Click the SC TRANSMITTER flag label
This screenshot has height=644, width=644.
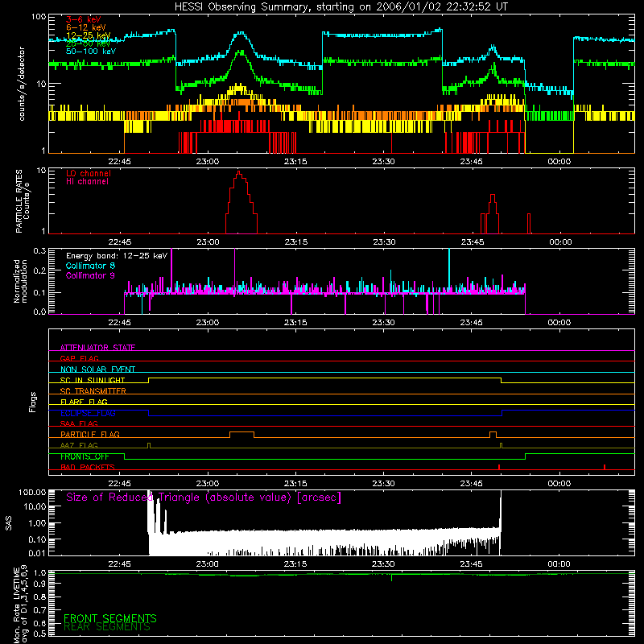[93, 391]
